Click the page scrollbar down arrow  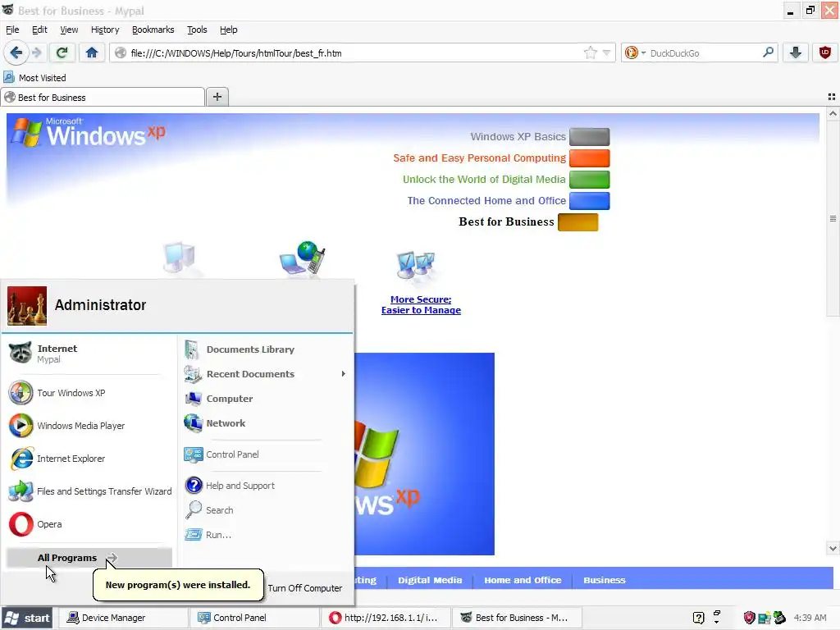click(x=832, y=548)
